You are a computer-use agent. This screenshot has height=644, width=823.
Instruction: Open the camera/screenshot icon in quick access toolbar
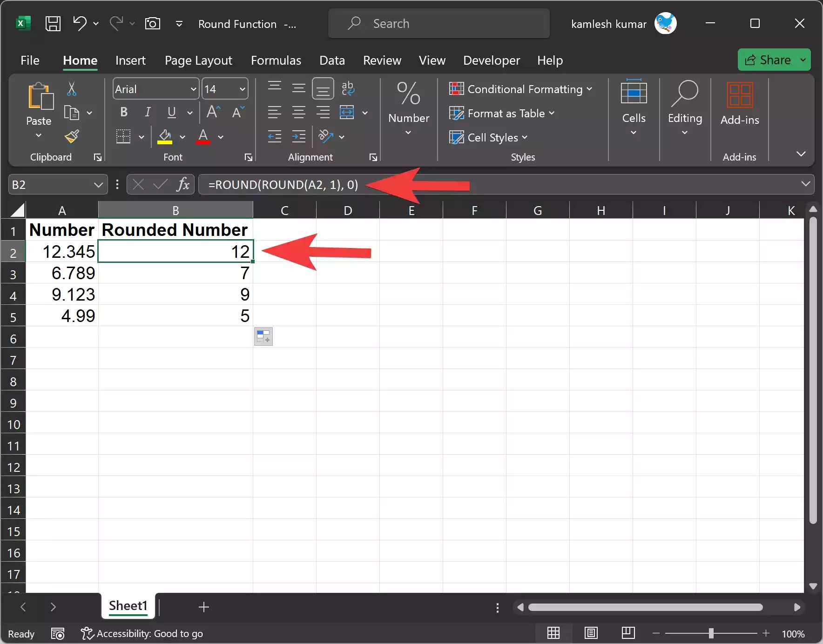point(153,23)
